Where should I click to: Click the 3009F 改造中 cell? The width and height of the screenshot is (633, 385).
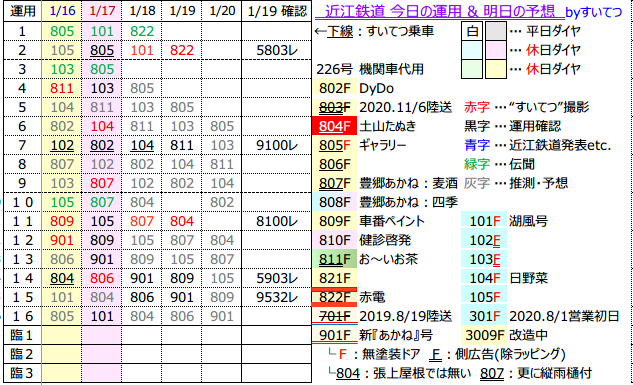484,335
